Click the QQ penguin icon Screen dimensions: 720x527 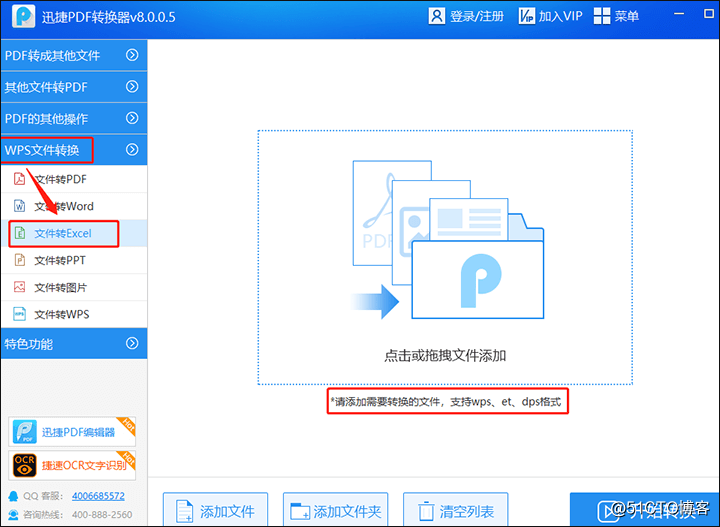tap(14, 496)
